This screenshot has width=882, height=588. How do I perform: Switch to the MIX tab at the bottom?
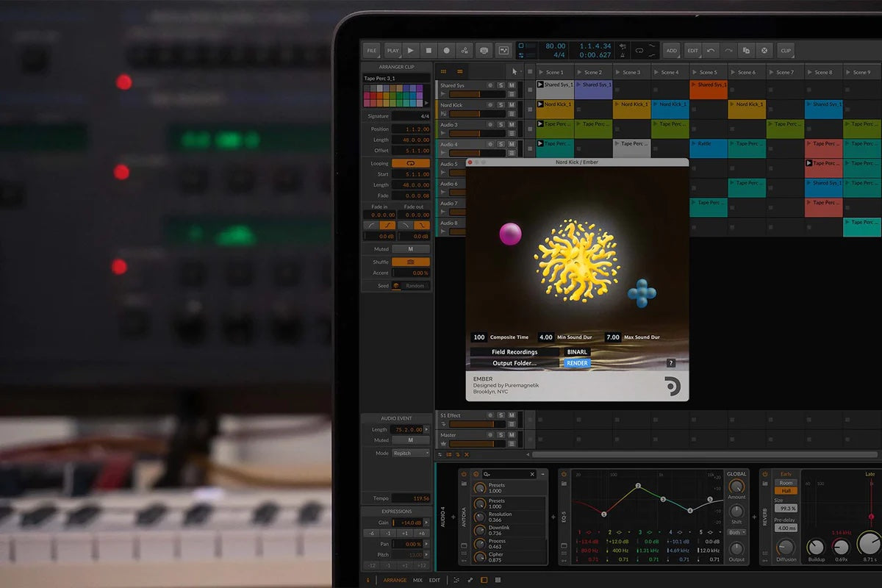416,580
